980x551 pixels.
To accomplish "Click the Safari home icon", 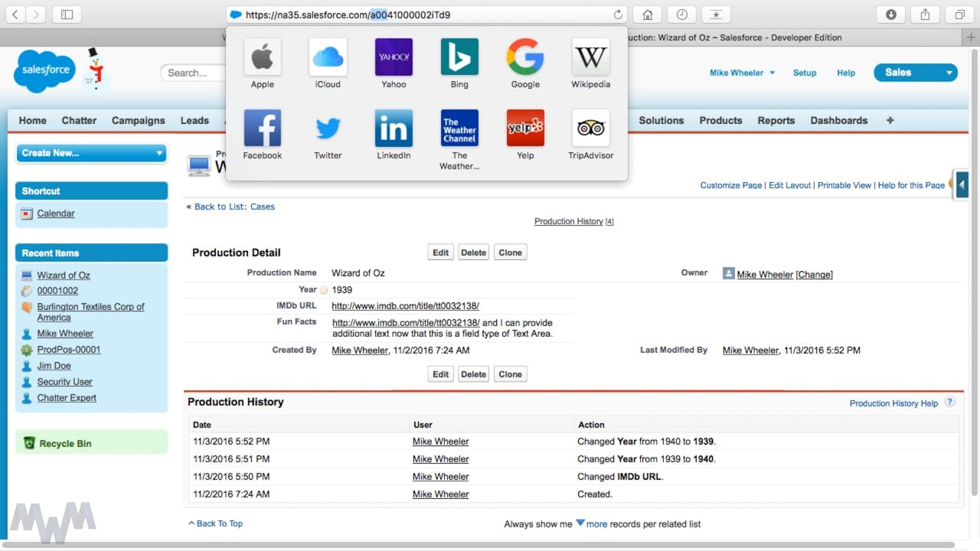I will click(x=647, y=15).
